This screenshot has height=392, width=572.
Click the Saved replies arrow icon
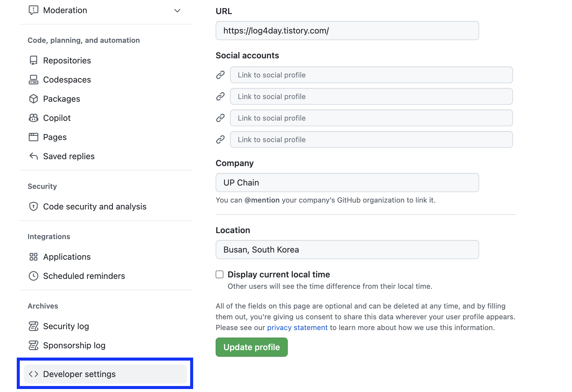[33, 156]
